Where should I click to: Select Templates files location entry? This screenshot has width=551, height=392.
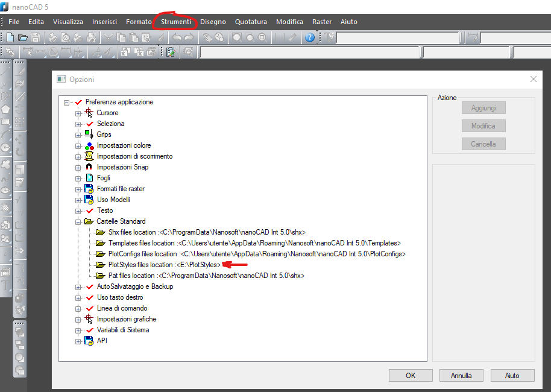click(254, 243)
